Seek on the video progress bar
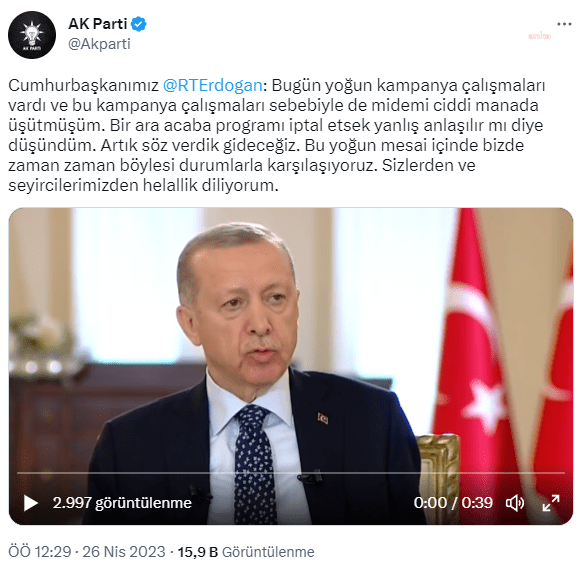 291,473
